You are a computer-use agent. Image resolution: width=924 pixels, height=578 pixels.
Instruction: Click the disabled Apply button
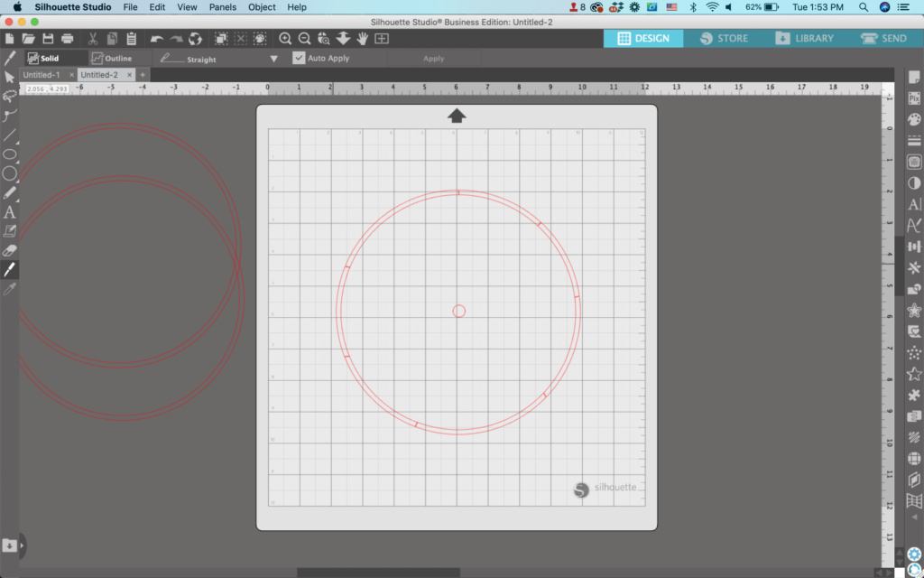click(434, 59)
